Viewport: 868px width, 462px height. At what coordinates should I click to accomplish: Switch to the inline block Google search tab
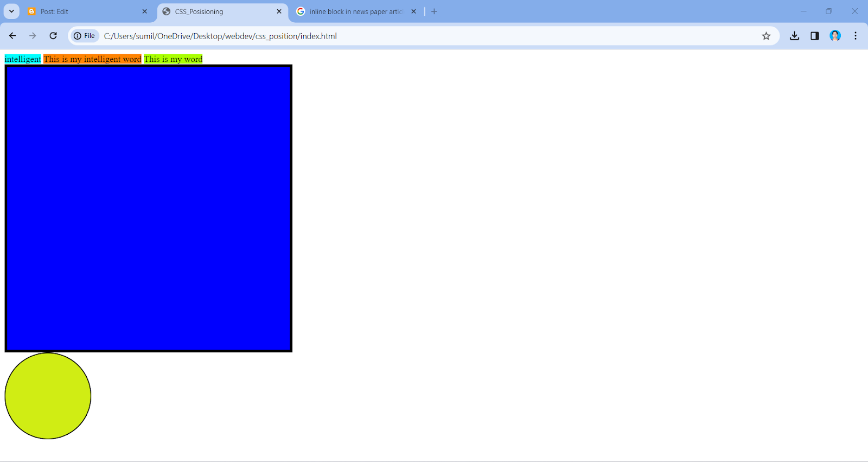coord(356,11)
